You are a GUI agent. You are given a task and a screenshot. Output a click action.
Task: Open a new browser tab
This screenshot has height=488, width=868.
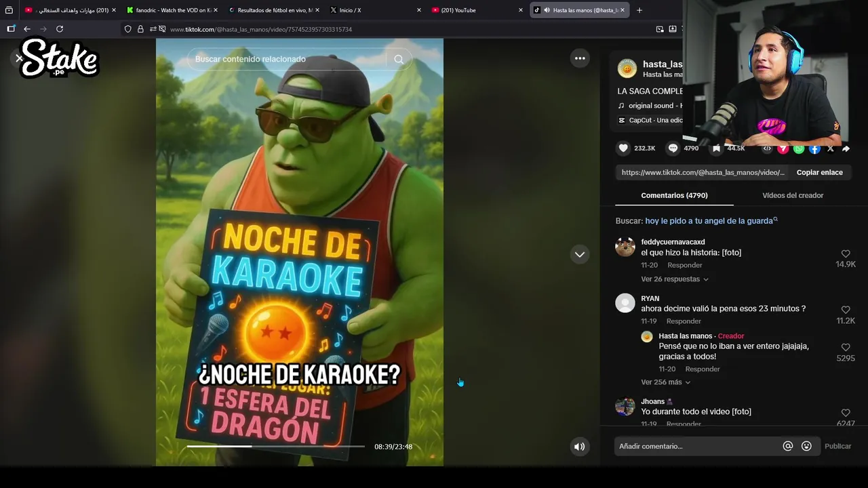tap(639, 10)
